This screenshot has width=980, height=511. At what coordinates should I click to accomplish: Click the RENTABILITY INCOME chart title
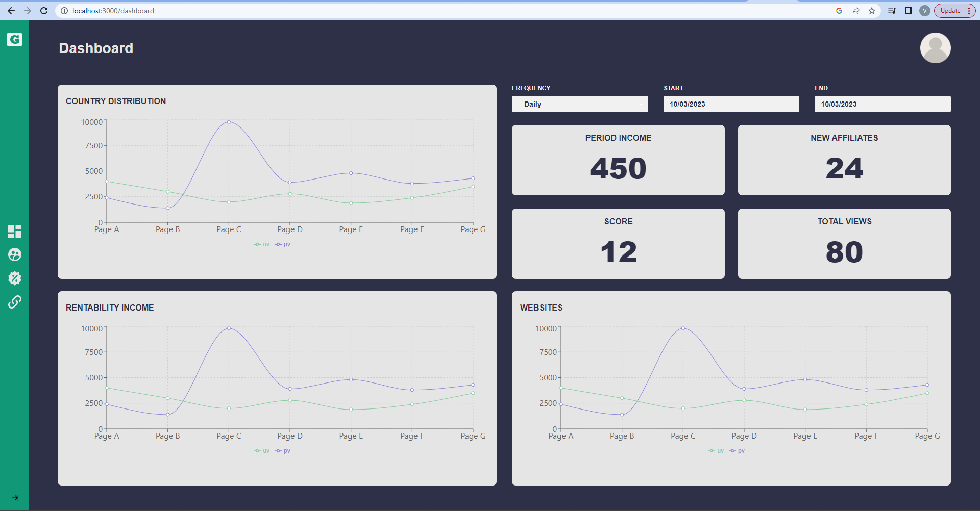tap(110, 308)
